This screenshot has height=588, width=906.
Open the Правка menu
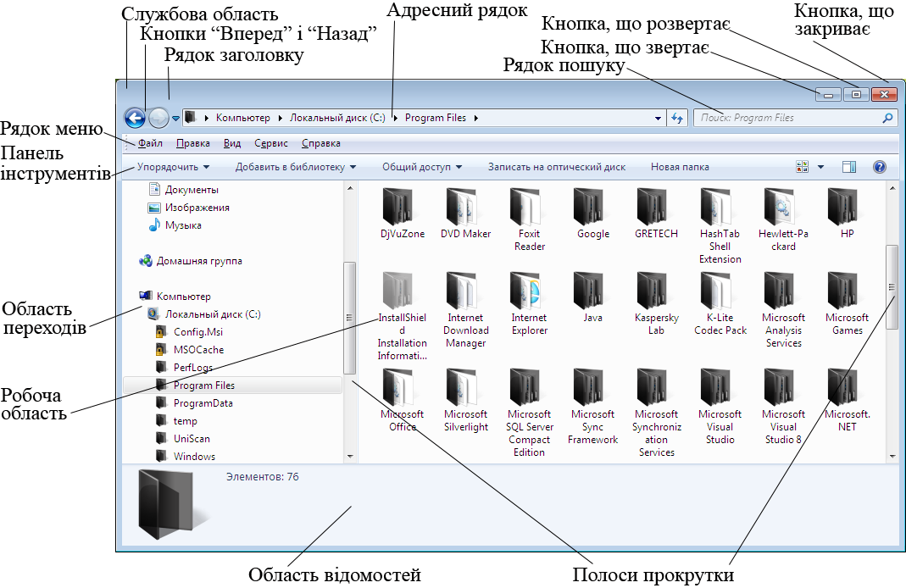[193, 143]
